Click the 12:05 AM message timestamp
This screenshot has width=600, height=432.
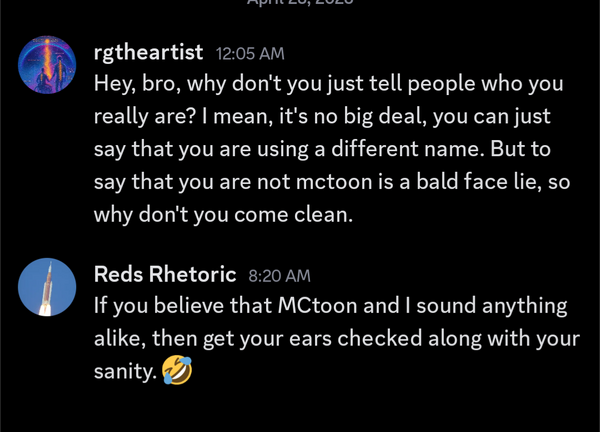pos(250,54)
